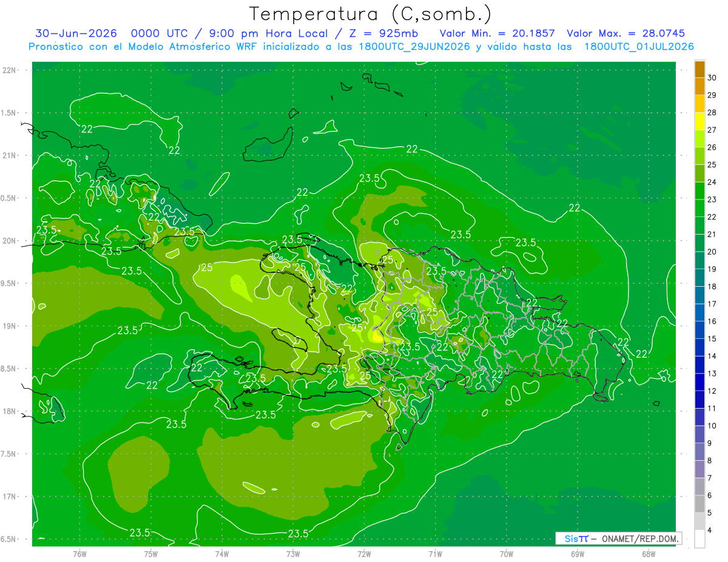
Task: Click the 73W longitude axis label
Action: (293, 554)
